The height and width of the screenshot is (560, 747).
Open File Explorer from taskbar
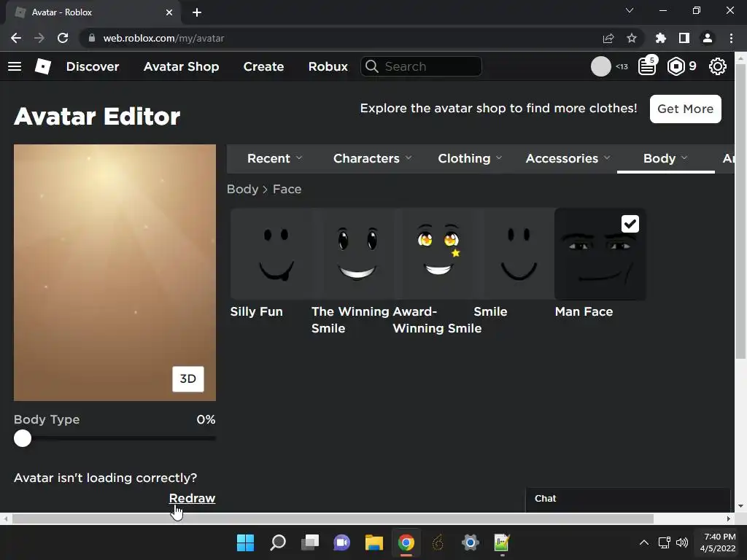(374, 542)
